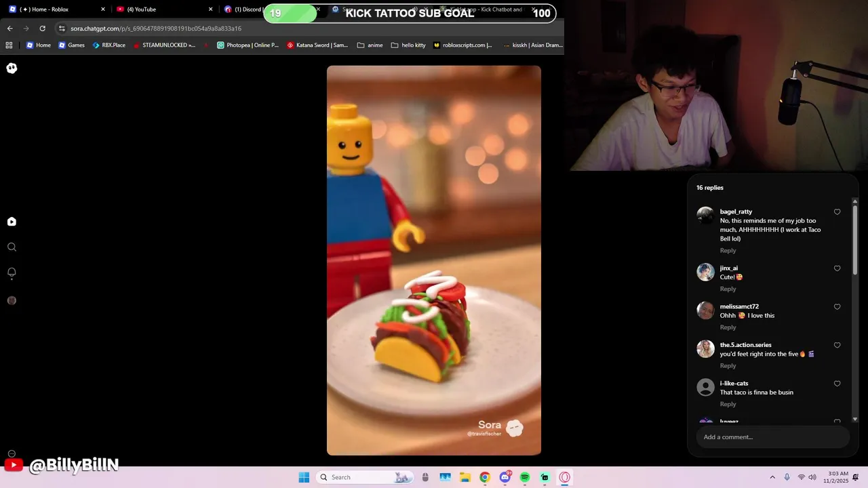Click the microphone tray icon
Screen dimensions: 868x488
pyautogui.click(x=787, y=477)
